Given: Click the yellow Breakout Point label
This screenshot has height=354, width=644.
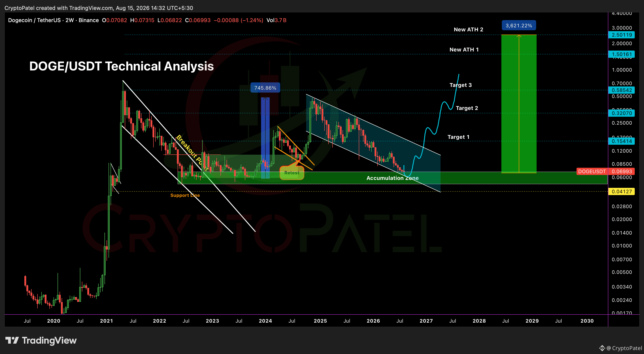Looking at the screenshot, I should [192, 153].
